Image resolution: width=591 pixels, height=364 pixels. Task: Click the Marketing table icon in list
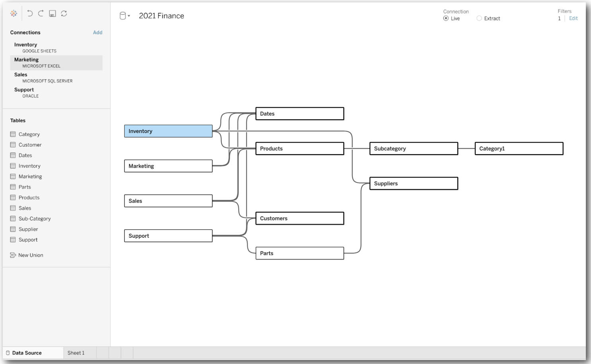(x=13, y=176)
